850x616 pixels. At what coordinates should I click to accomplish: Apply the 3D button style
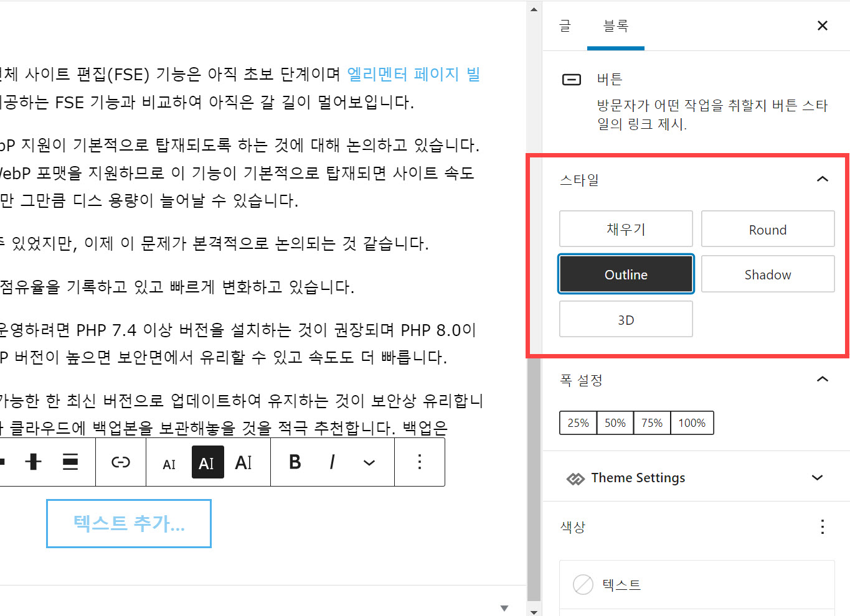tap(625, 319)
